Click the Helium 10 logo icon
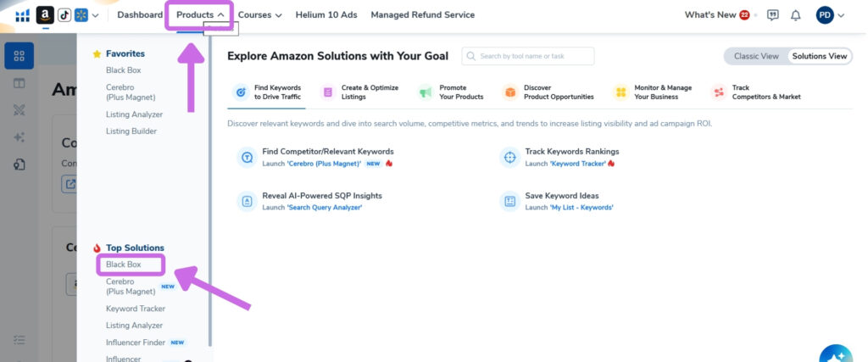Image resolution: width=868 pixels, height=362 pixels. coord(22,15)
